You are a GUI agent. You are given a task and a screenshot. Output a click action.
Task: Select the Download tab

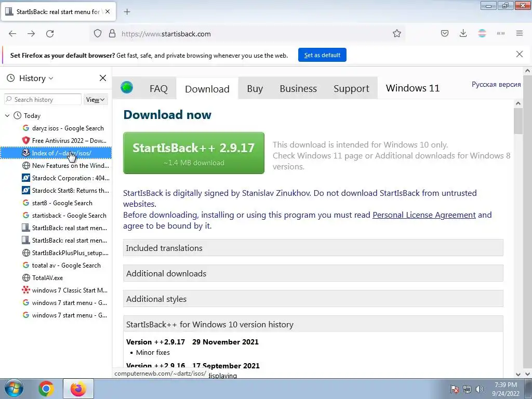pos(207,88)
